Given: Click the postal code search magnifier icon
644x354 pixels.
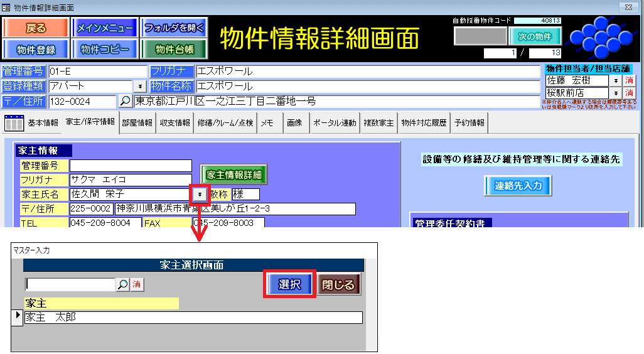Looking at the screenshot, I should (125, 101).
